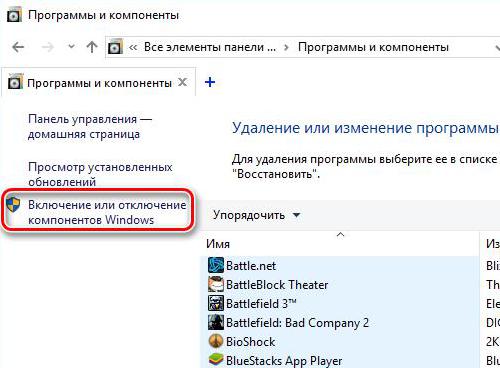Click the shield icon beside Windows components link
The height and width of the screenshot is (368, 500).
13,204
